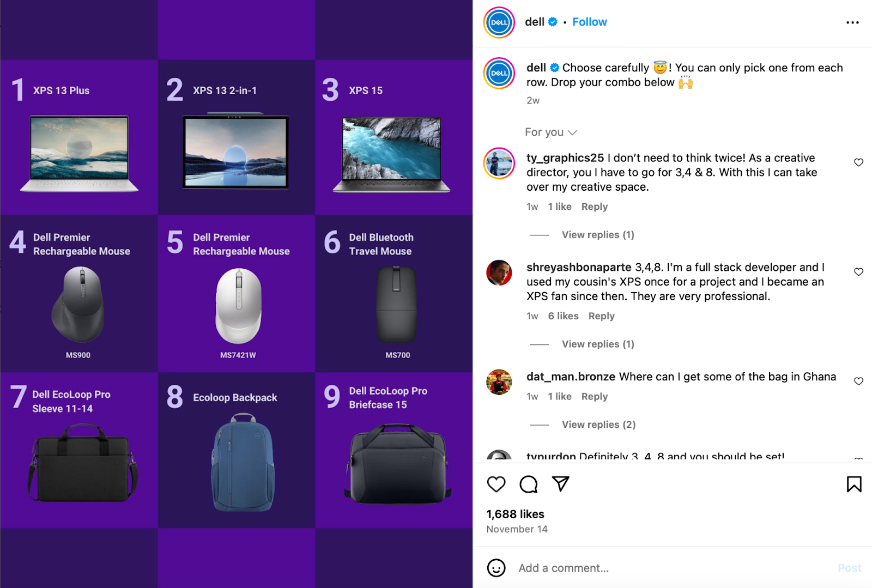Expand View replies (2) under dat_man.bronze

coord(598,425)
